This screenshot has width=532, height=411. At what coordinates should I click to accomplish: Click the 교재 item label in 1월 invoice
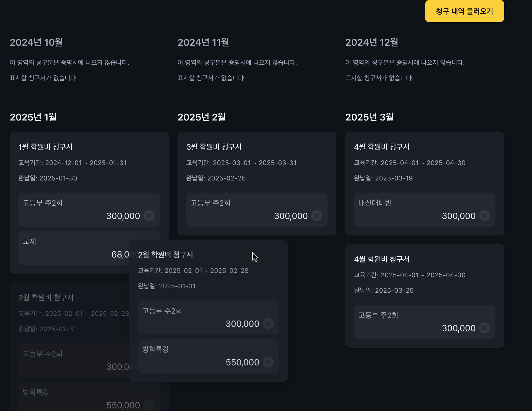tap(29, 242)
